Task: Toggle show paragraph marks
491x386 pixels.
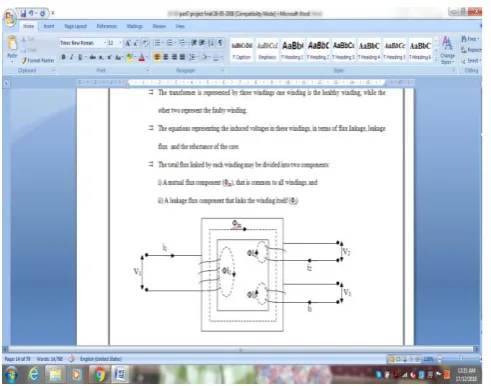Action: click(x=220, y=43)
